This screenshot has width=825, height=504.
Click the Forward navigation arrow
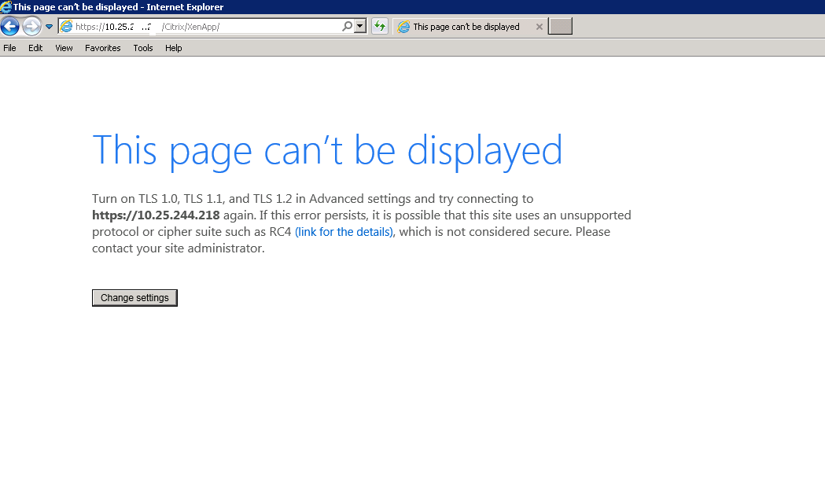[x=31, y=26]
